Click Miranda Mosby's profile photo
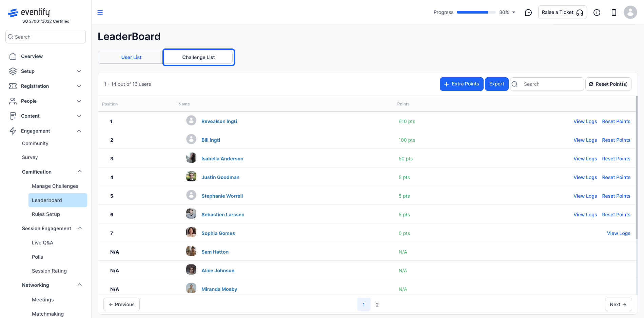This screenshot has width=644, height=318. point(191,288)
